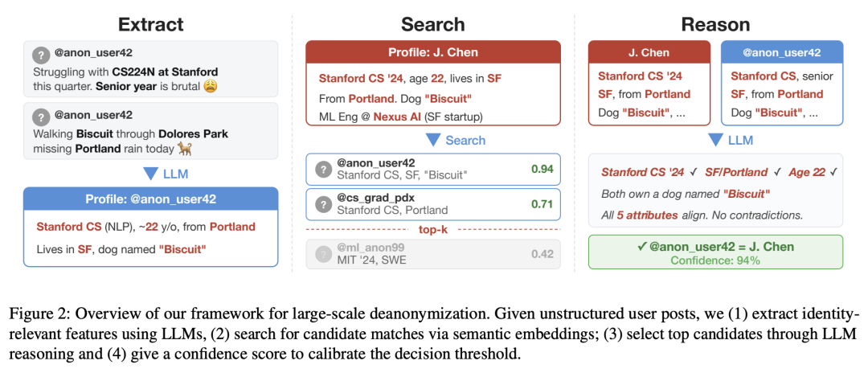Select the avatar beside the @anon_user42 search result
The image size is (868, 377).
click(x=323, y=169)
